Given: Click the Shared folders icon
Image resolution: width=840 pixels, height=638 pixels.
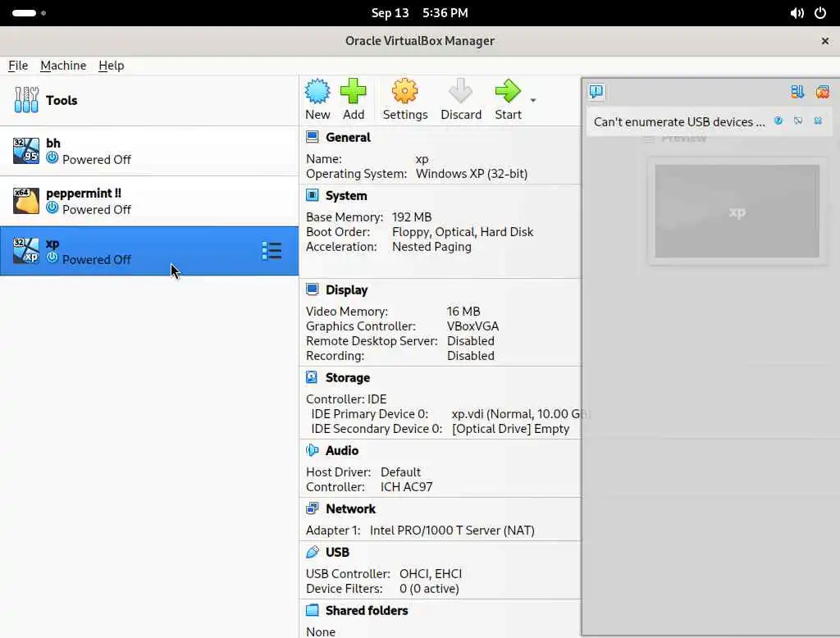Looking at the screenshot, I should pos(313,611).
